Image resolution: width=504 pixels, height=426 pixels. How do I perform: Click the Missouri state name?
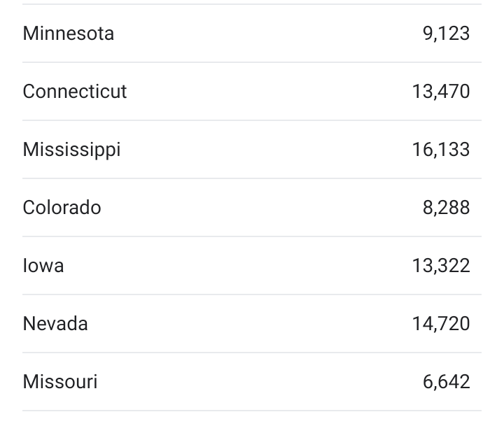(60, 382)
